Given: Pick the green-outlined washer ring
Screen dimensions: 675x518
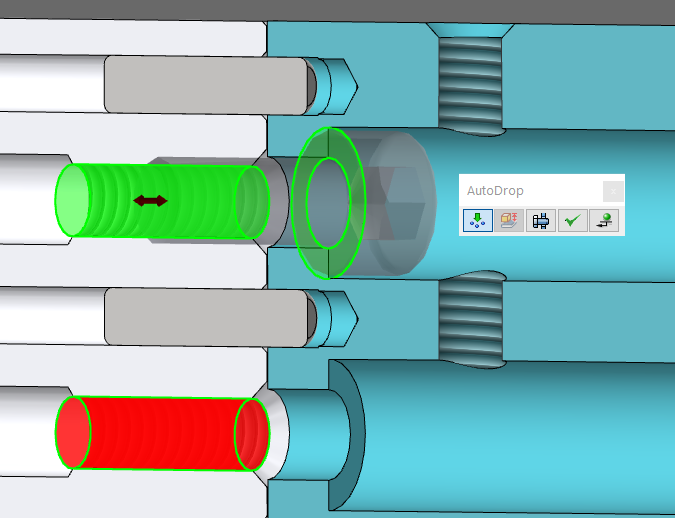Looking at the screenshot, I should pos(328,203).
